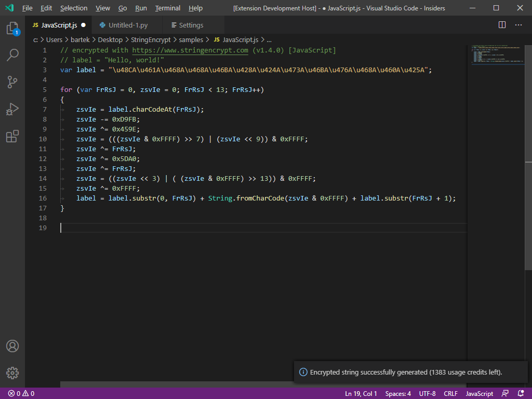Click line number 5 in gutter

coord(45,89)
